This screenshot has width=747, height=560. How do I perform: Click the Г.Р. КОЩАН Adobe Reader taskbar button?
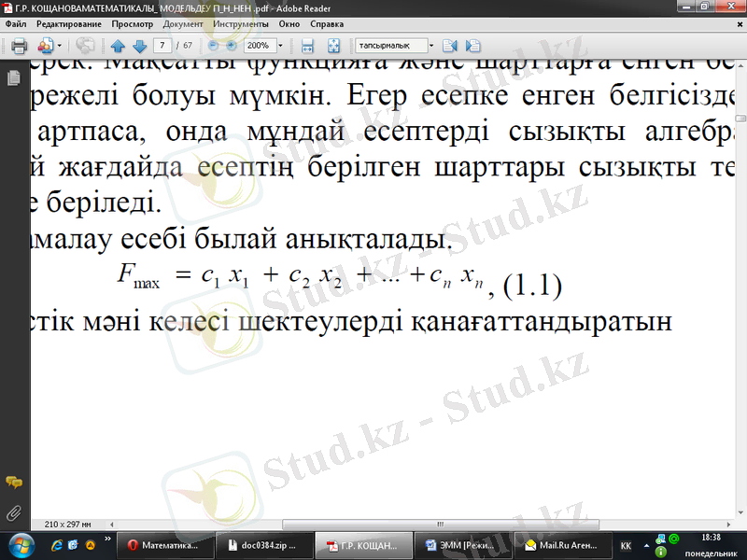[x=363, y=546]
